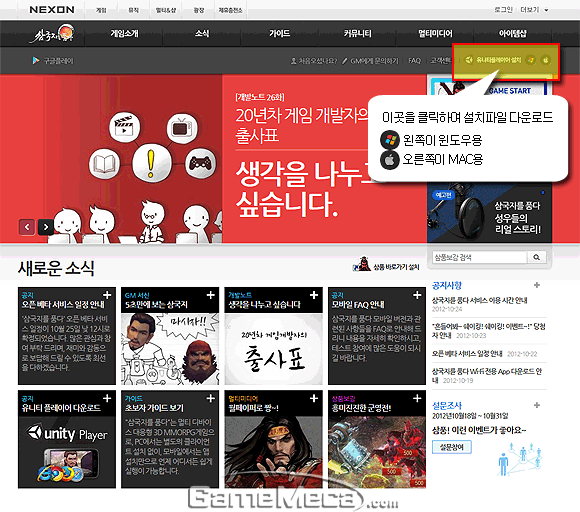The image size is (580, 512).
Task: Go to previous banner slide
Action: tap(27, 227)
